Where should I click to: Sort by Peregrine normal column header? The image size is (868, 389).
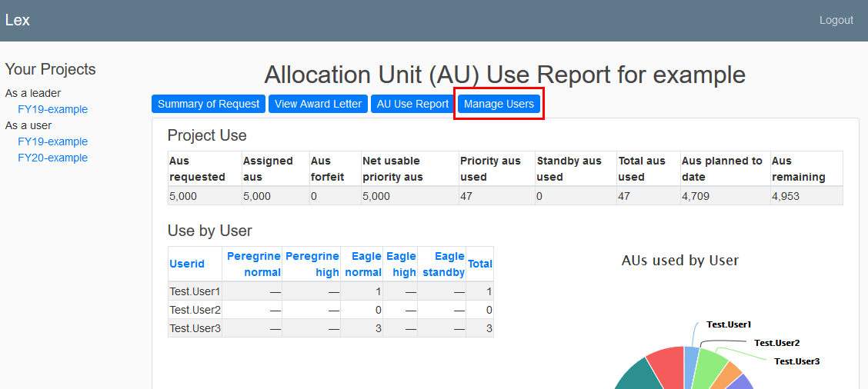pyautogui.click(x=254, y=264)
